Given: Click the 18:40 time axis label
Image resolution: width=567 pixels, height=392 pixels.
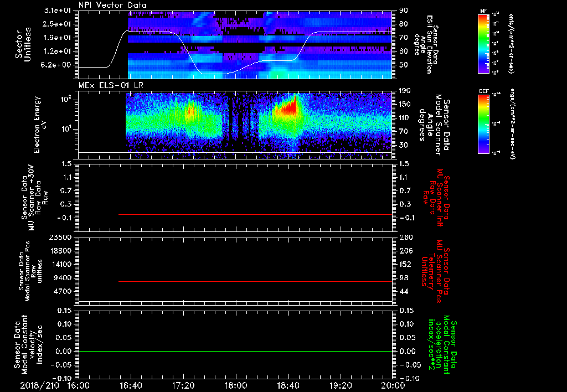Looking at the screenshot, I should (x=288, y=385).
